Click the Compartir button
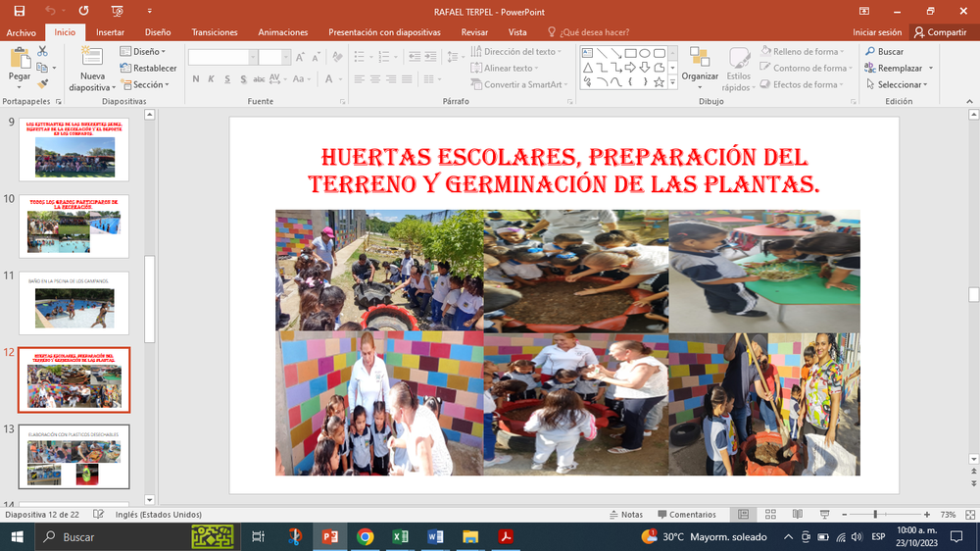The height and width of the screenshot is (551, 980). click(940, 32)
